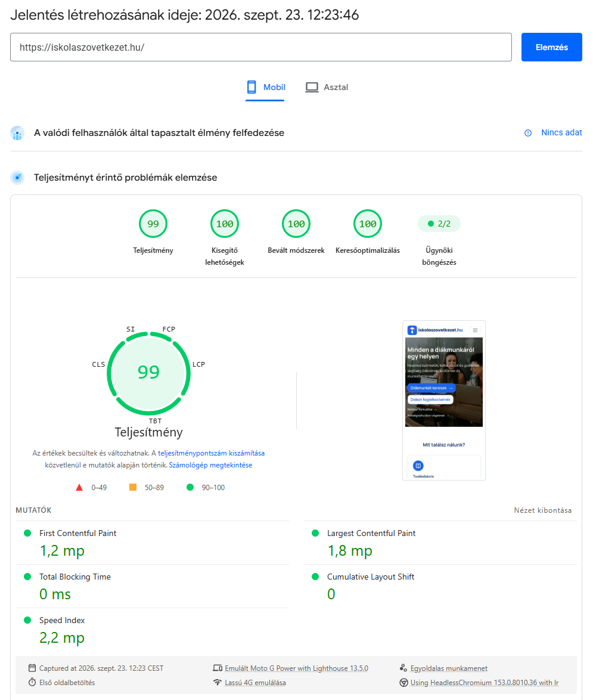Screen dimensions: 593x700
Task: Click the Captured at 2026. szept. 23. text
Action: 101,668
